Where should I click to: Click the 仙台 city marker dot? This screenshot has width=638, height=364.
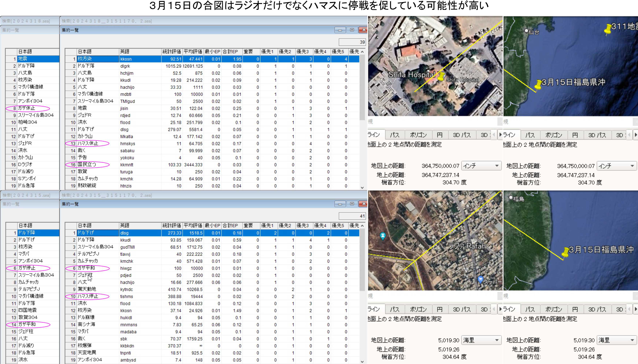[x=526, y=31]
